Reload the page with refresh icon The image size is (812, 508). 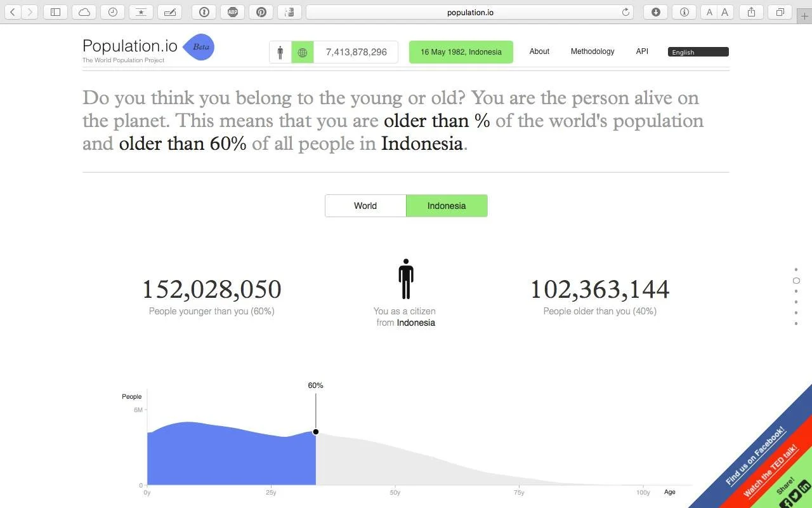point(625,12)
